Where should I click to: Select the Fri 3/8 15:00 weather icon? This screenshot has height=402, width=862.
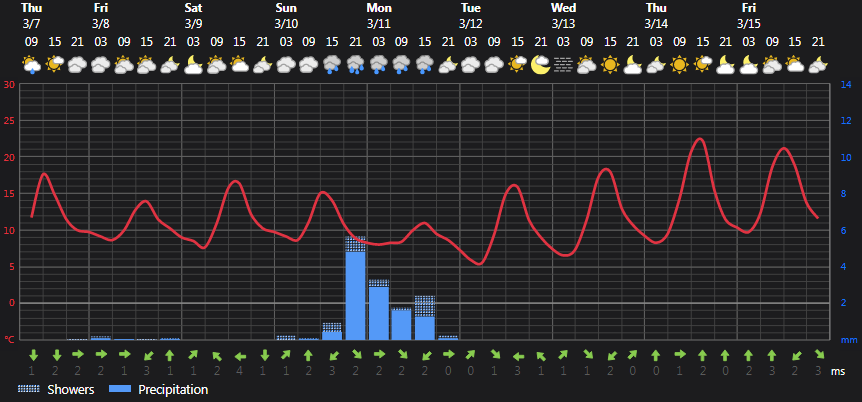click(147, 65)
